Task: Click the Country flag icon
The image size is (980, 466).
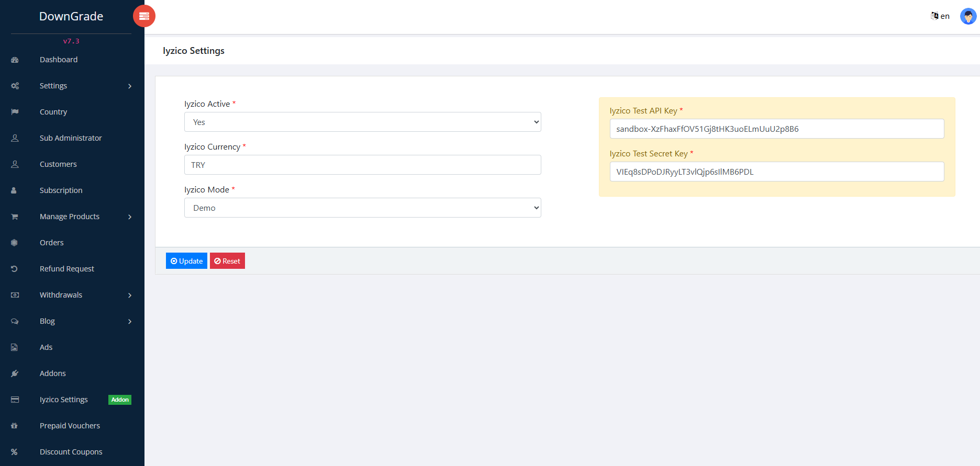Action: point(15,112)
